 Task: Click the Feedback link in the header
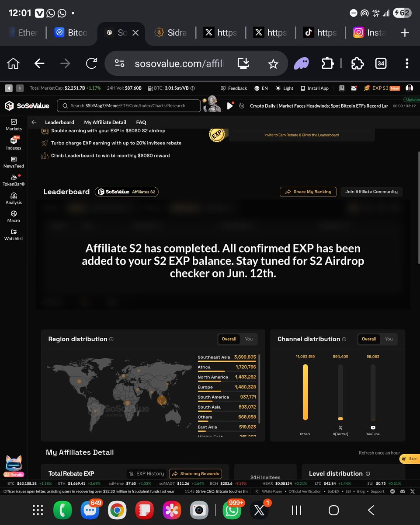(234, 88)
